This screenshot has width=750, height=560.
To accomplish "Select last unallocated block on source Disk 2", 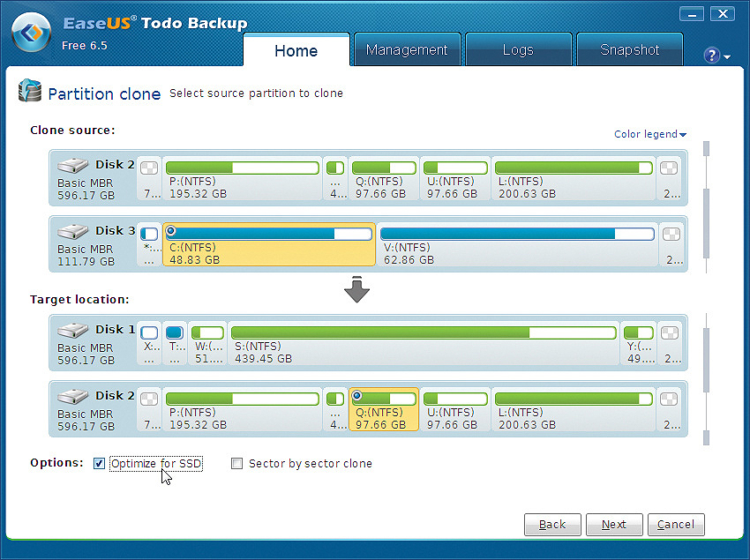I will 670,178.
